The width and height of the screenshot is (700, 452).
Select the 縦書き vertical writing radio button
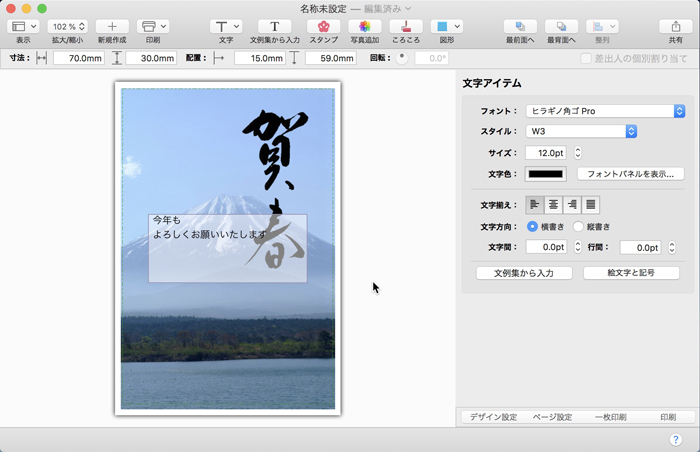[579, 227]
